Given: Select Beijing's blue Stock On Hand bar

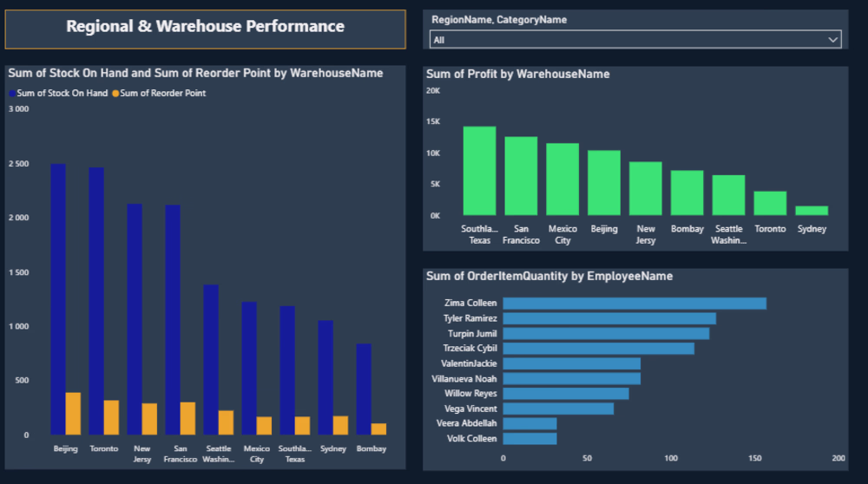Looking at the screenshot, I should 58,299.
